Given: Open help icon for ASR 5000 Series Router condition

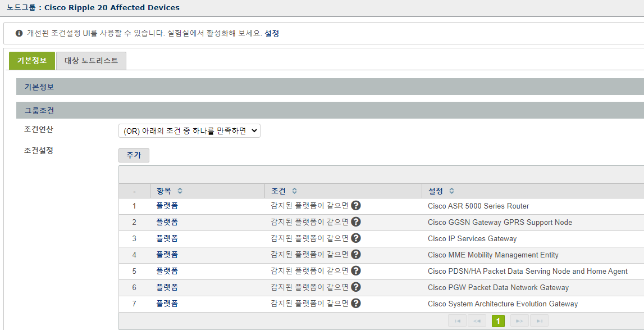Looking at the screenshot, I should (356, 205).
